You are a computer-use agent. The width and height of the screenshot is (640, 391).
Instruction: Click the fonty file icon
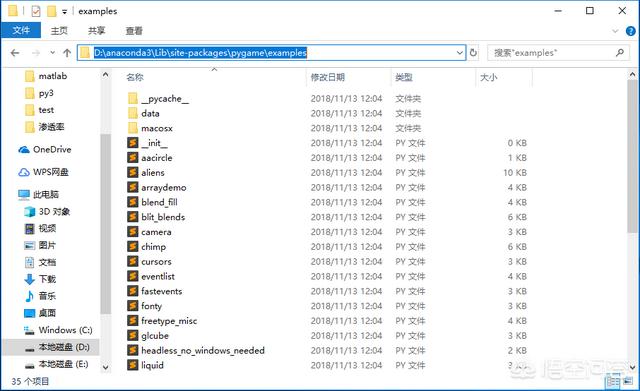point(133,306)
